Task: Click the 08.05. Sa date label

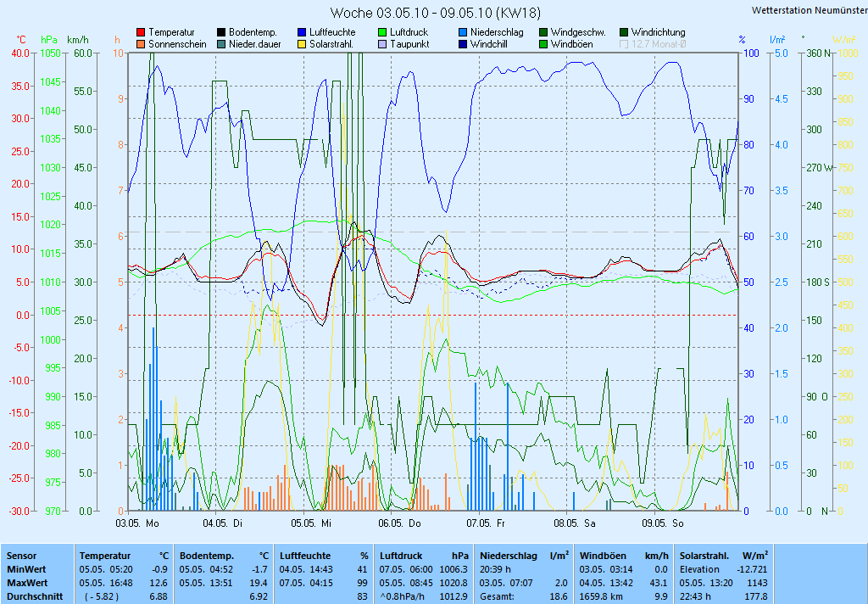Action: pyautogui.click(x=575, y=523)
